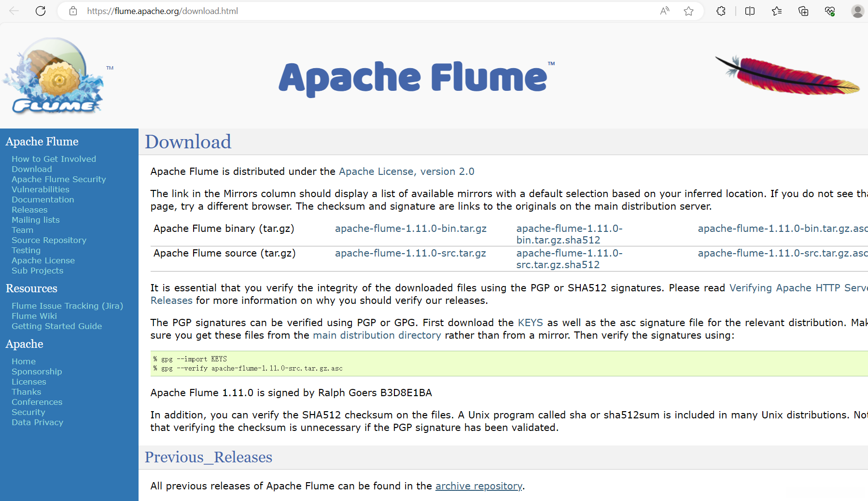Open the Thanks sidebar link
Viewport: 868px width, 501px height.
[26, 392]
